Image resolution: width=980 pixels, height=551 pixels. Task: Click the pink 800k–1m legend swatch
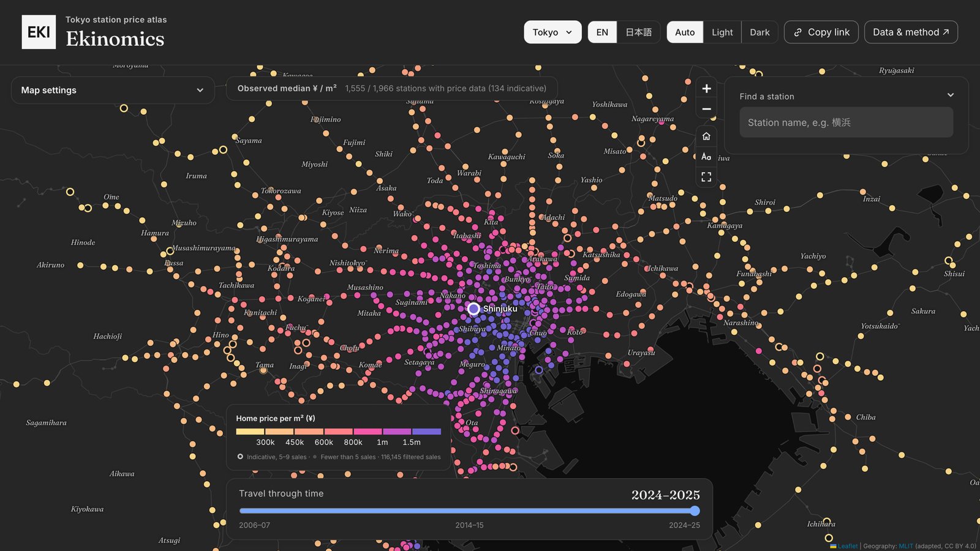point(367,432)
